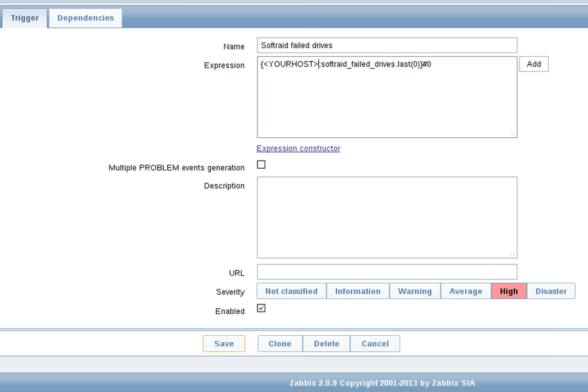Viewport: 588px width, 392px height.
Task: Click the Name input field
Action: [387, 46]
